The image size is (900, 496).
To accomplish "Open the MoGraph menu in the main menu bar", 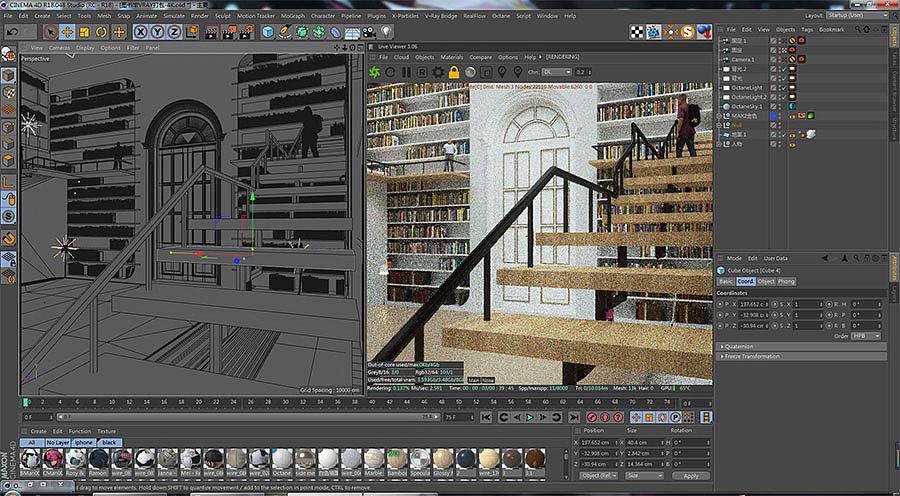I will tap(293, 16).
